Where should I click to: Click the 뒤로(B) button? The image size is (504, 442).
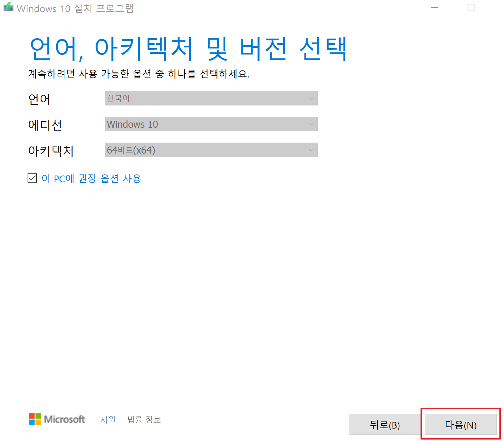(x=385, y=424)
